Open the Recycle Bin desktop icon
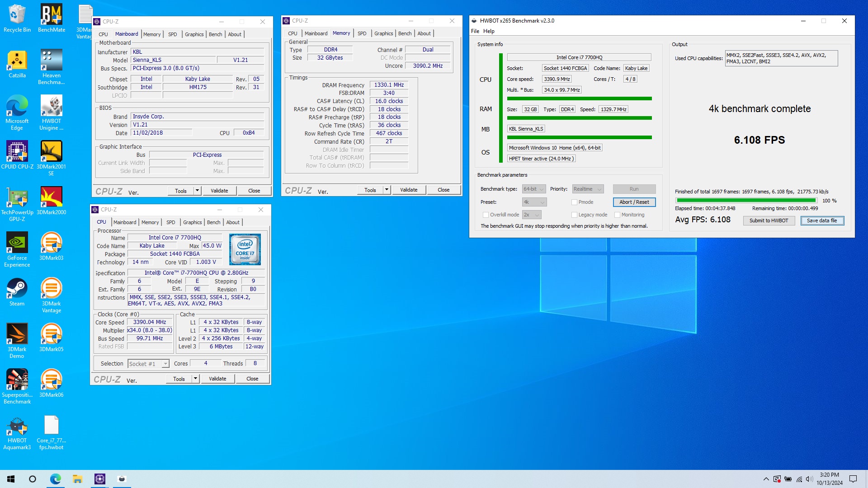 pos(17,19)
